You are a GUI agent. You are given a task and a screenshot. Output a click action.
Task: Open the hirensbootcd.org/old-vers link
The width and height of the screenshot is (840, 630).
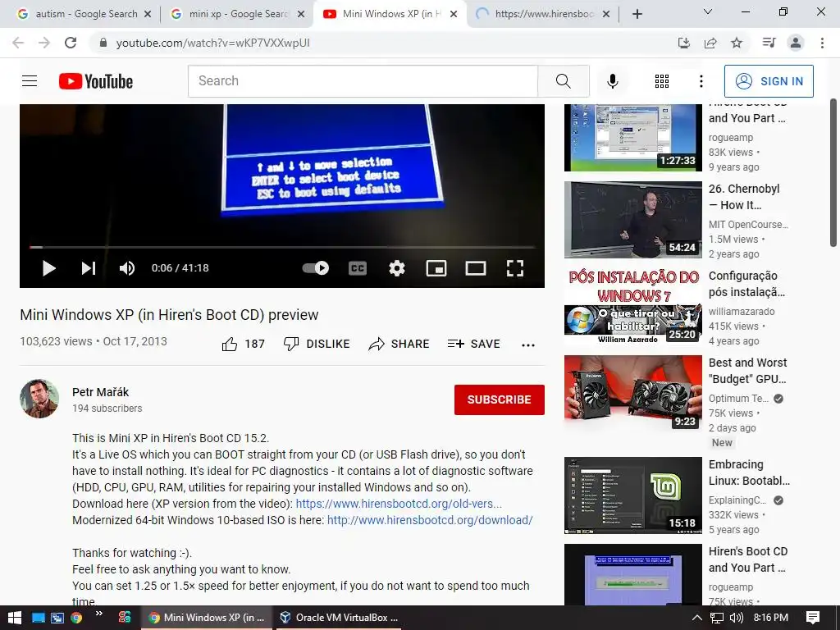click(399, 504)
